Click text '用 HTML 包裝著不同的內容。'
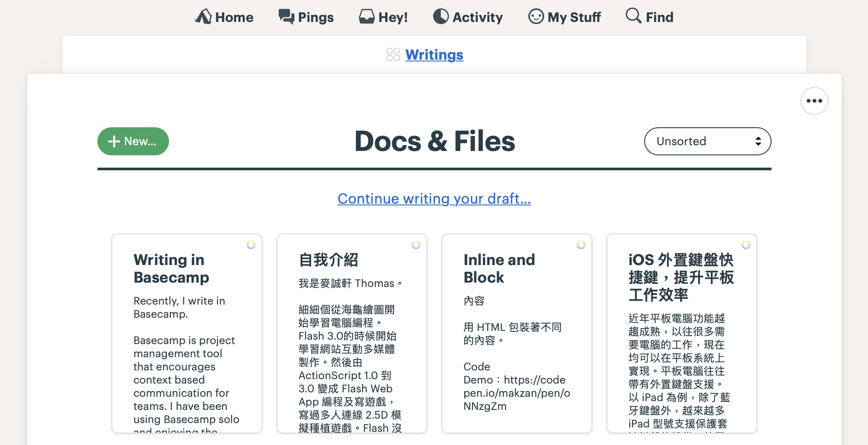 (x=513, y=334)
